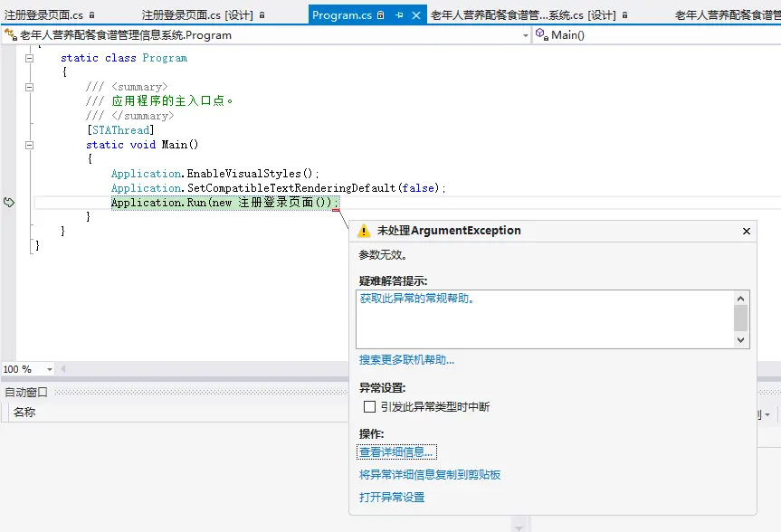
Task: Collapse the static void Main() block
Action: (x=29, y=146)
